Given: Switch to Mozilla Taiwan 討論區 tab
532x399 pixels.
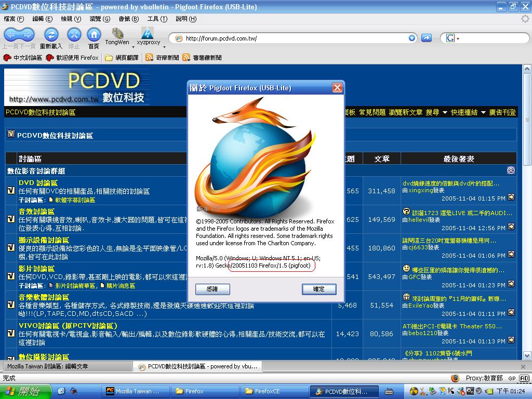Looking at the screenshot, I should [x=67, y=366].
